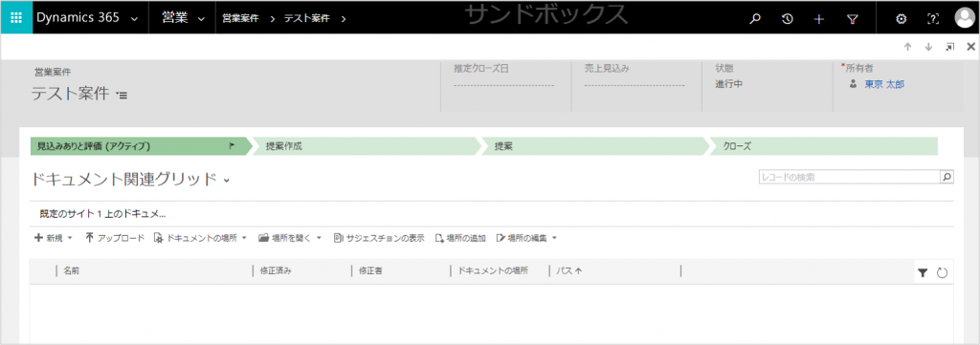Open the settings gear icon
This screenshot has width=980, height=345.
tap(902, 19)
